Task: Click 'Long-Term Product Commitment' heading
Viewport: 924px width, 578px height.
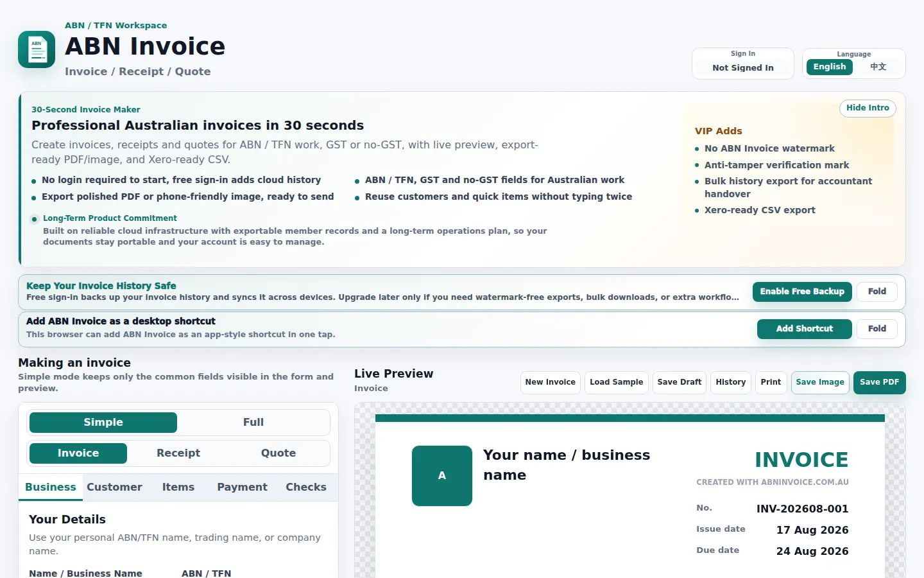Action: click(110, 218)
